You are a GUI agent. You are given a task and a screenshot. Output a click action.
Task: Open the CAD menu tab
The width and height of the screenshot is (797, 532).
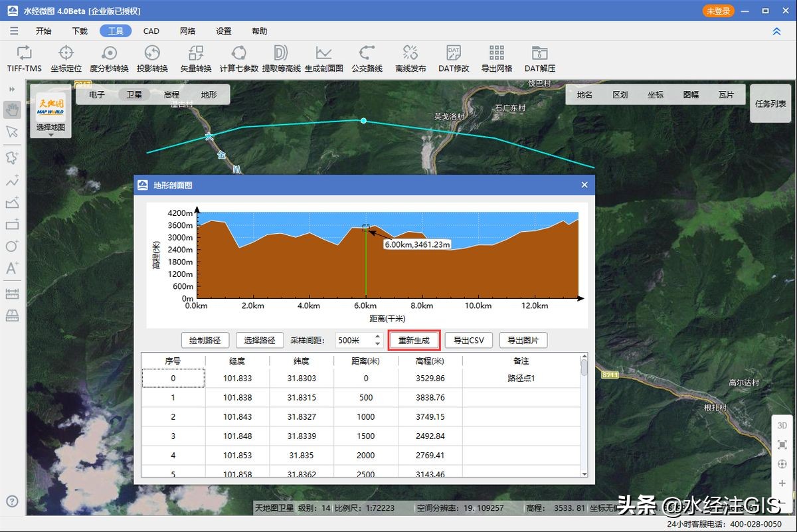point(151,31)
